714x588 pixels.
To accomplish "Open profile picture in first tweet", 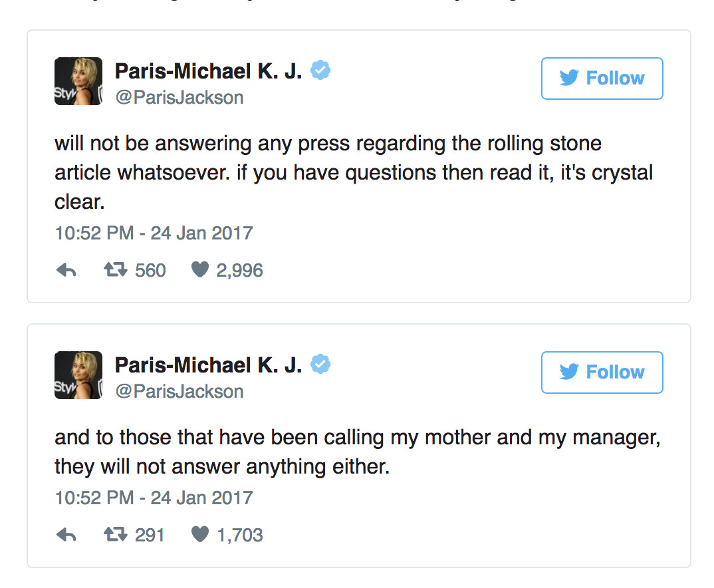I will [78, 81].
